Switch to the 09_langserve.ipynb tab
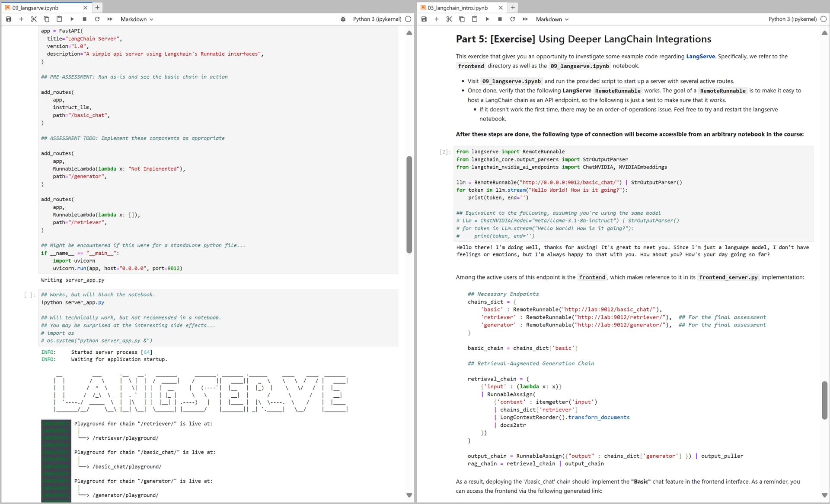830x504 pixels. (x=35, y=8)
